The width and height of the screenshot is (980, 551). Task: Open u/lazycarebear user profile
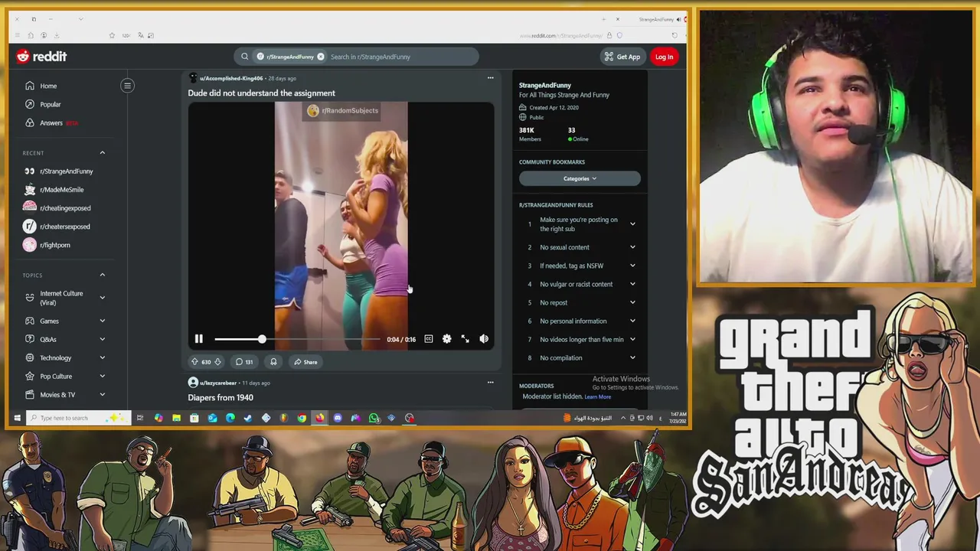(x=218, y=383)
